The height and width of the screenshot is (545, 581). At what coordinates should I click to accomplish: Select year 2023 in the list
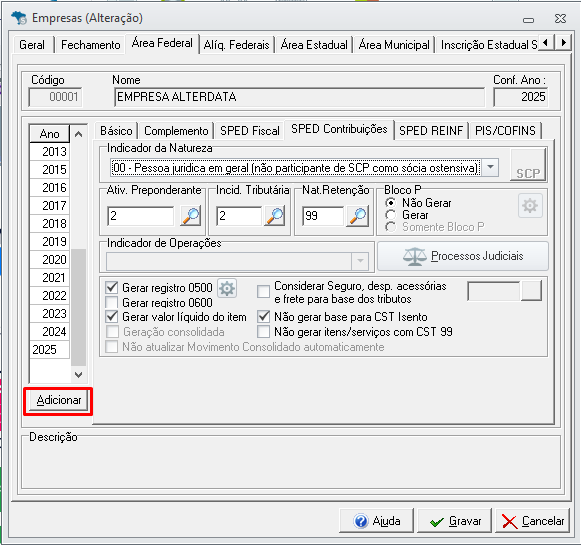[49, 314]
